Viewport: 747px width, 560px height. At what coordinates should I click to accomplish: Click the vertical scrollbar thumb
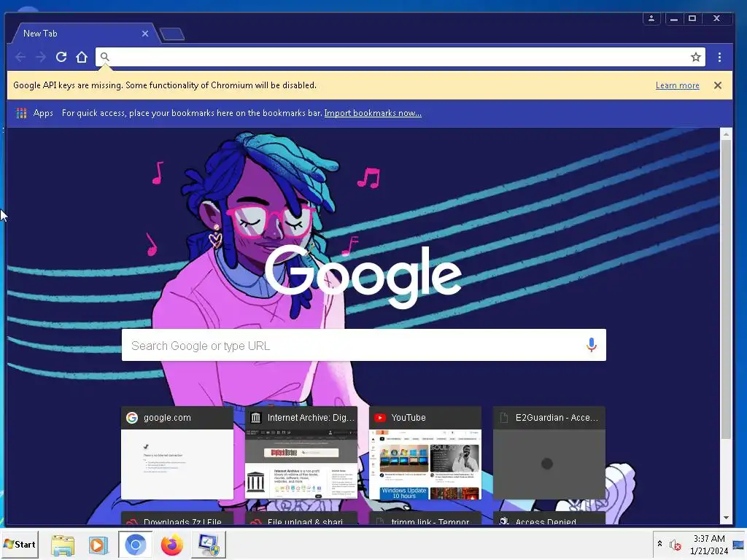pos(726,289)
